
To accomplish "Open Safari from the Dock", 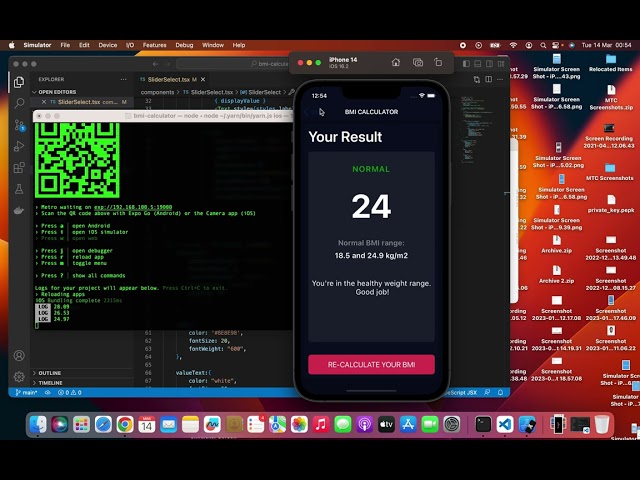I will (x=103, y=424).
